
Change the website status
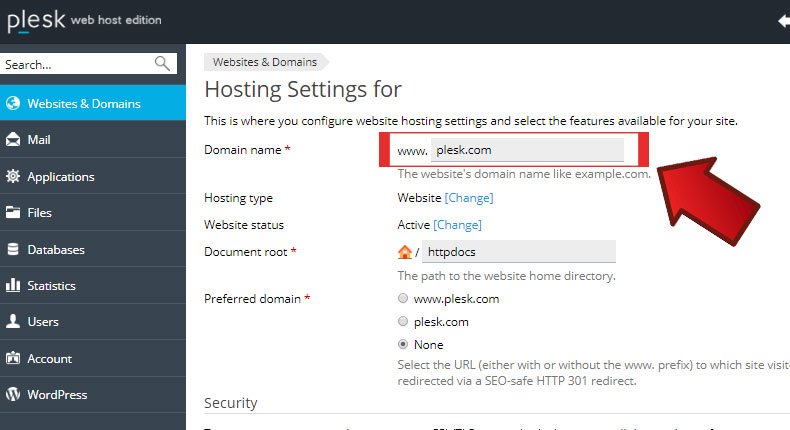click(x=457, y=225)
